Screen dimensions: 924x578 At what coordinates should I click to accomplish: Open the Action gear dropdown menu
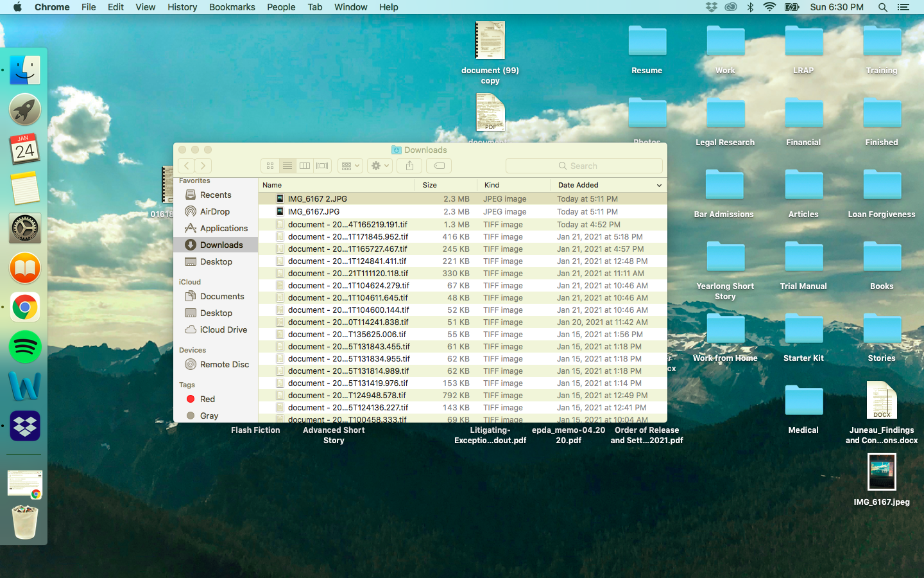click(x=380, y=166)
